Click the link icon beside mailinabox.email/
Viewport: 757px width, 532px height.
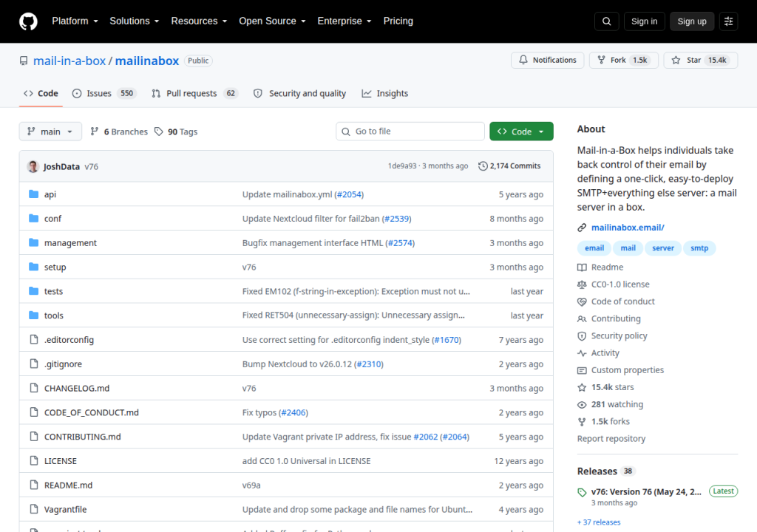[x=582, y=228]
